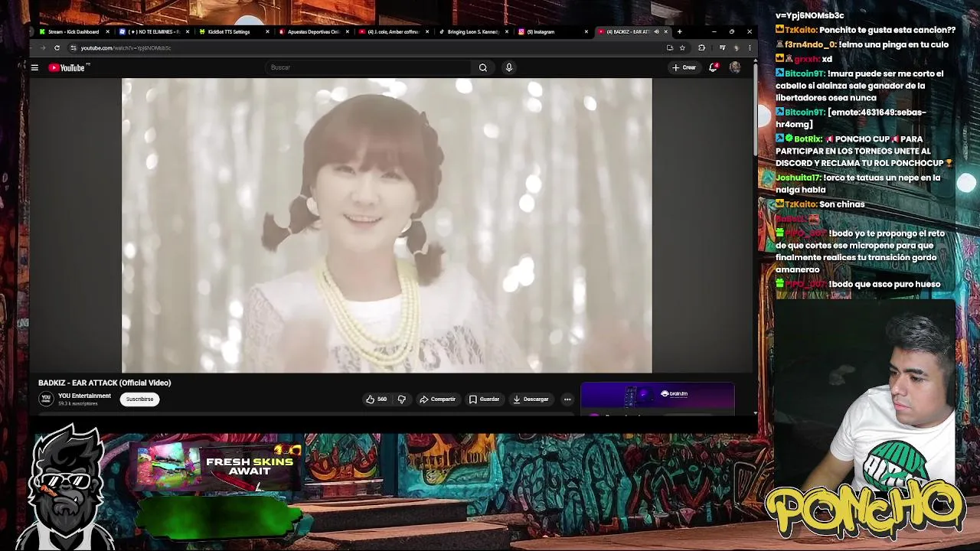
Task: Open the YouTube hamburger guide menu
Action: [34, 67]
